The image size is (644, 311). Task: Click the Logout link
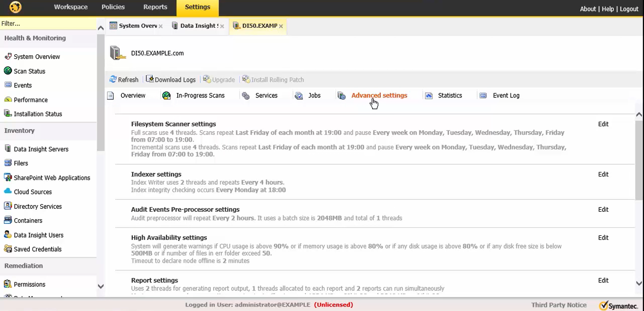coord(629,9)
